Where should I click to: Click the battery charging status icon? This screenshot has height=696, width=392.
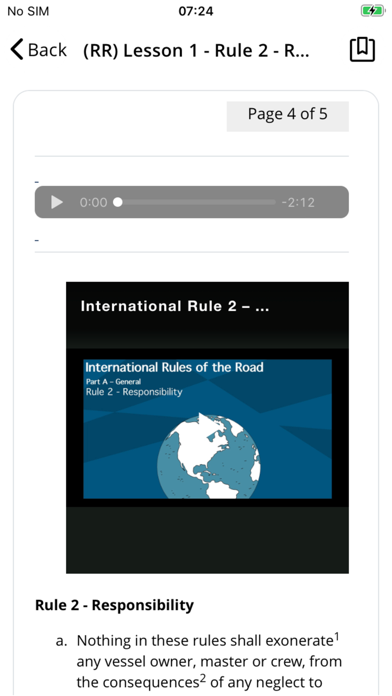click(x=372, y=11)
